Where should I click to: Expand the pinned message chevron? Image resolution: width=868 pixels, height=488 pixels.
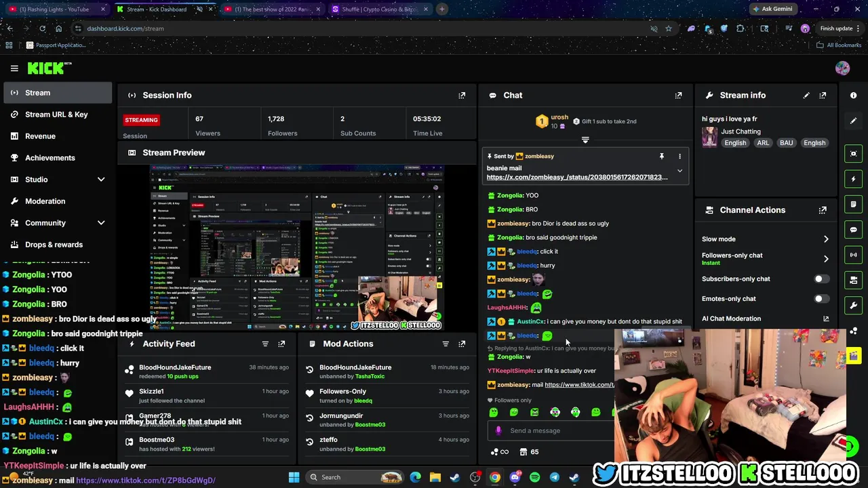(679, 171)
